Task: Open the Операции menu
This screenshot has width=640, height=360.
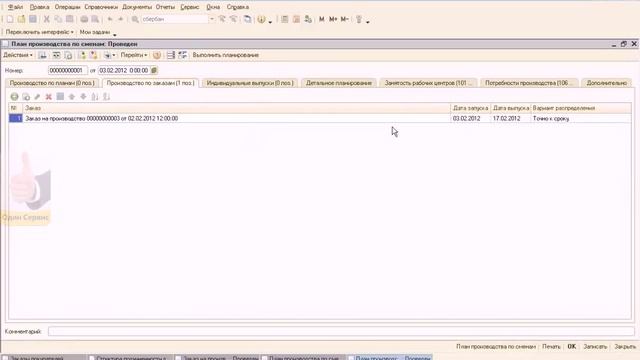Action: pos(67,7)
